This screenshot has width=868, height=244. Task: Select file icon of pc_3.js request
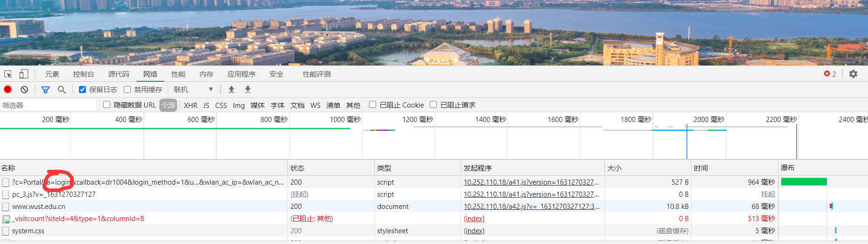tap(6, 194)
